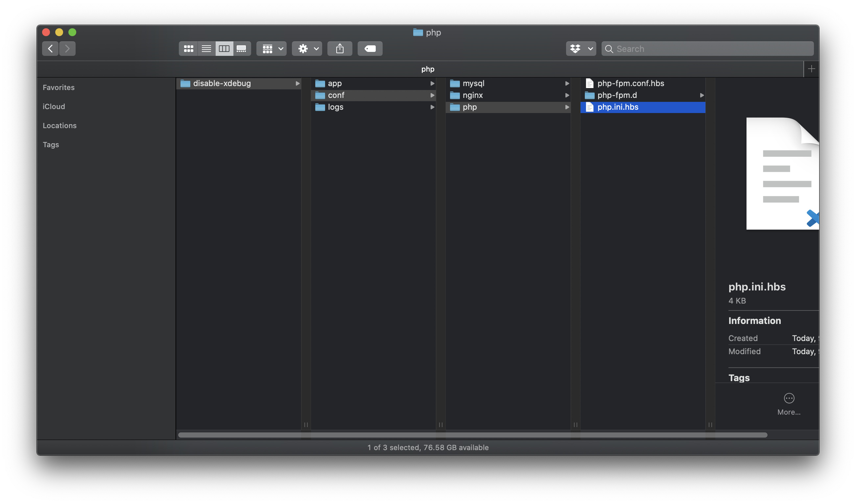Go forward to the next folder
The width and height of the screenshot is (856, 504).
click(67, 49)
